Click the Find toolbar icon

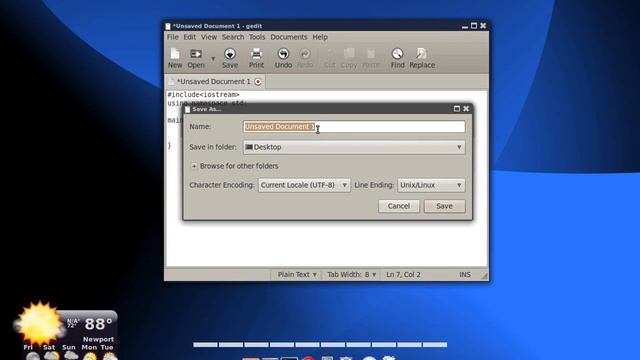(x=397, y=58)
